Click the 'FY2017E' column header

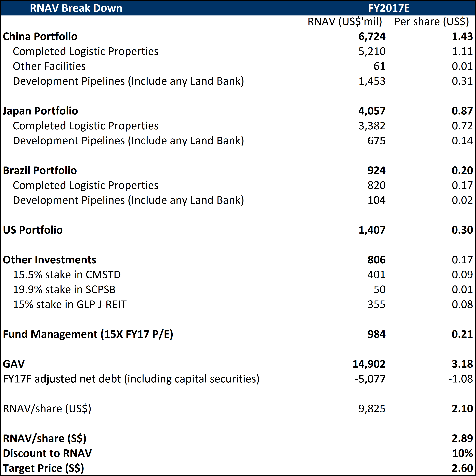(389, 8)
